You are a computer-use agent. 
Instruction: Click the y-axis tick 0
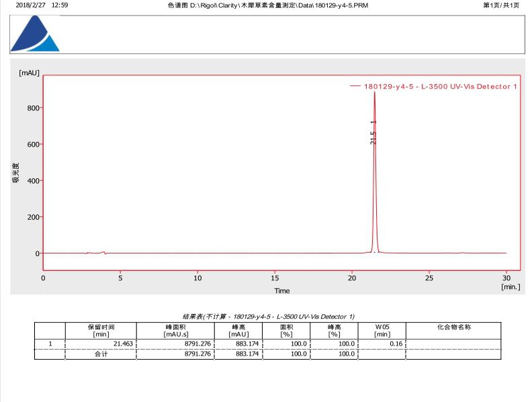pos(38,253)
